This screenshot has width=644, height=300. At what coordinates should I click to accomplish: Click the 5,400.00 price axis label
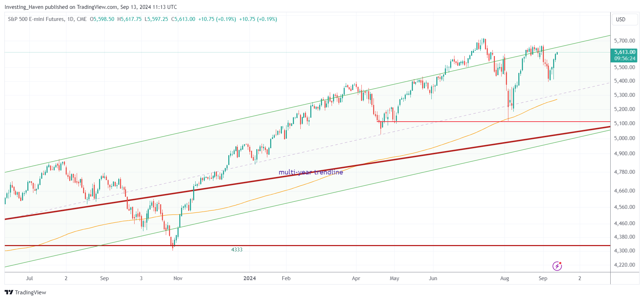click(624, 81)
